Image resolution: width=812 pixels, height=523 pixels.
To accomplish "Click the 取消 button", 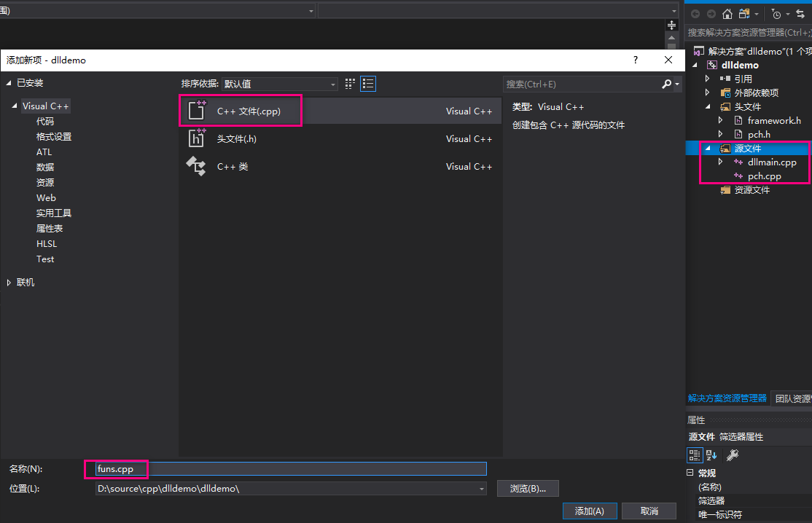I will pyautogui.click(x=649, y=511).
